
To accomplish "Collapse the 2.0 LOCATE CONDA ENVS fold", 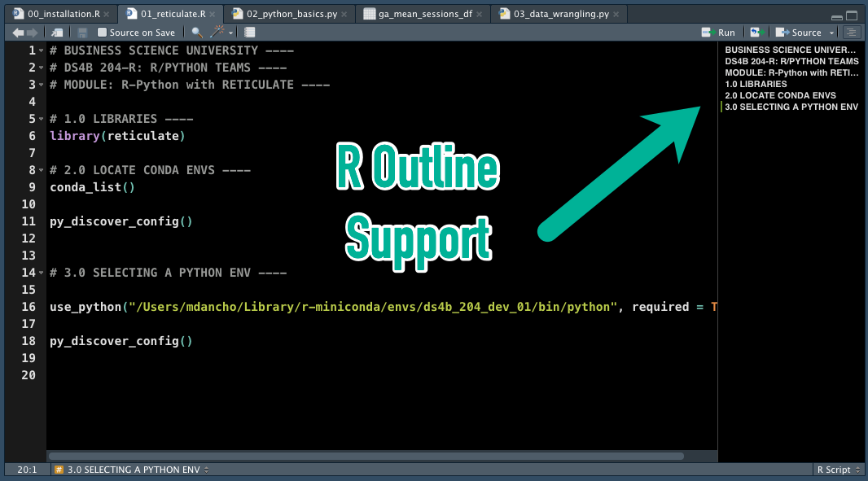I will (41, 170).
